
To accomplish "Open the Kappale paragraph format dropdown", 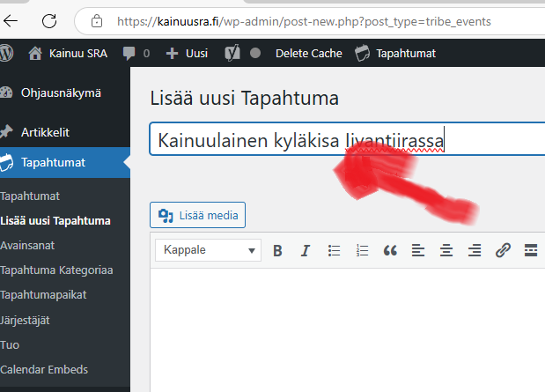I will pyautogui.click(x=209, y=250).
